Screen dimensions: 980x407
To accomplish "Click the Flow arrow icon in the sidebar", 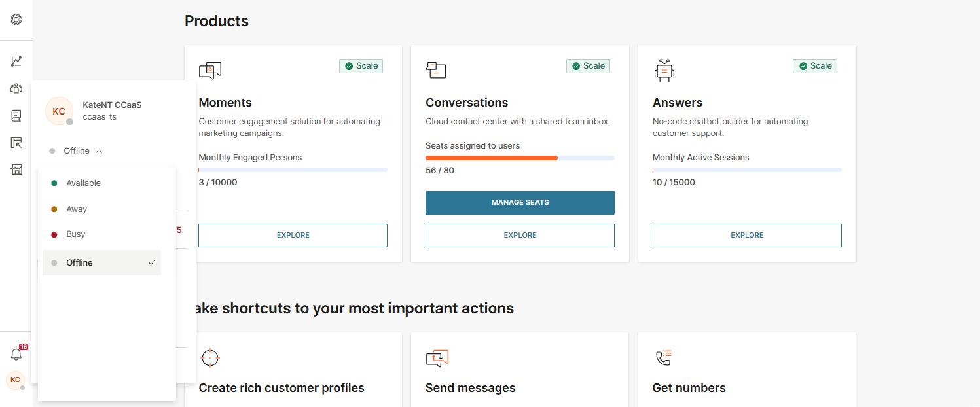I will [x=16, y=143].
